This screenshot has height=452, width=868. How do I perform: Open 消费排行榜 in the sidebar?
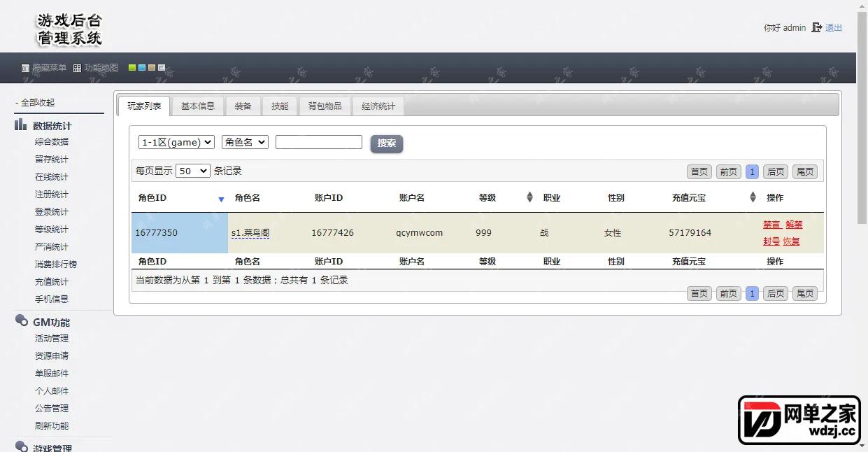[56, 264]
